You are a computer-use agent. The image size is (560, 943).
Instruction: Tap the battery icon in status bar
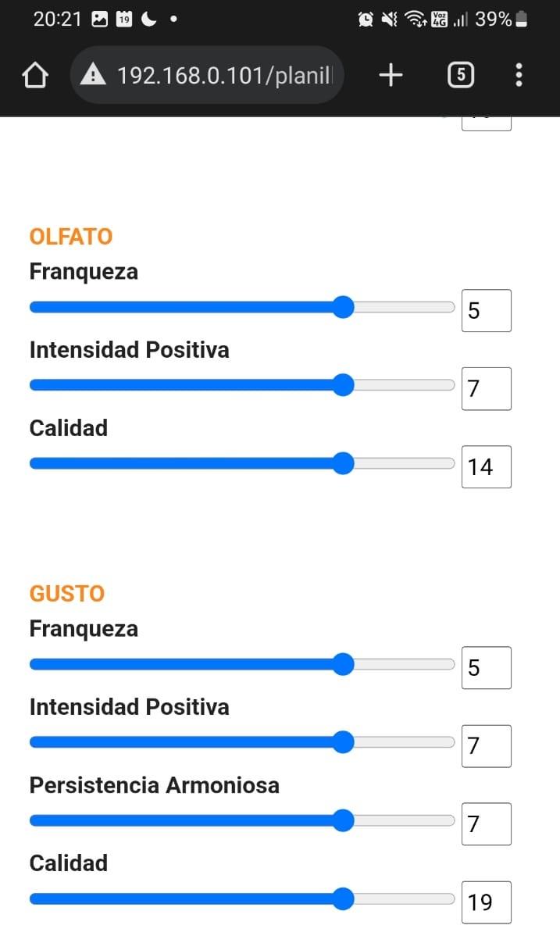(x=522, y=20)
